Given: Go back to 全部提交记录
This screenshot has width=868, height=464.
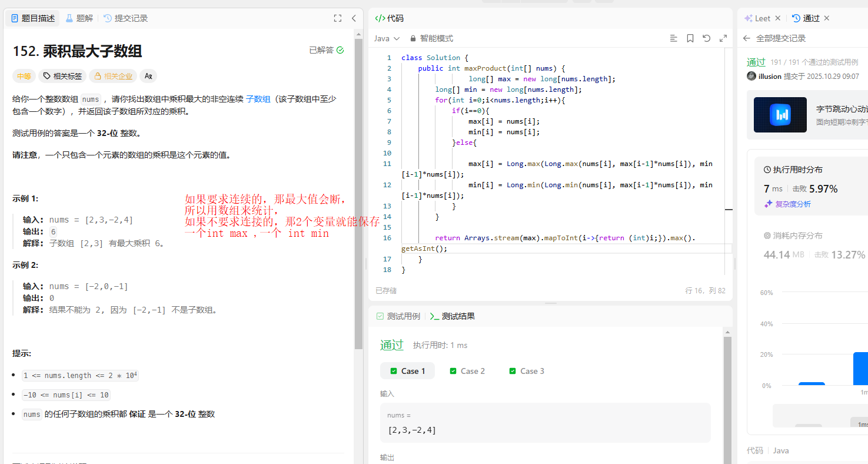Looking at the screenshot, I should [x=774, y=38].
